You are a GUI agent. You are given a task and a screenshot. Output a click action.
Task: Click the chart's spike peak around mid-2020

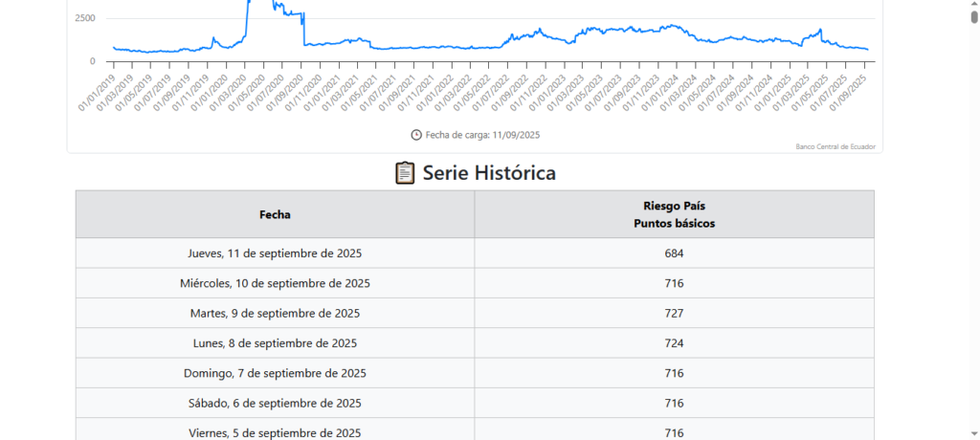(x=251, y=4)
